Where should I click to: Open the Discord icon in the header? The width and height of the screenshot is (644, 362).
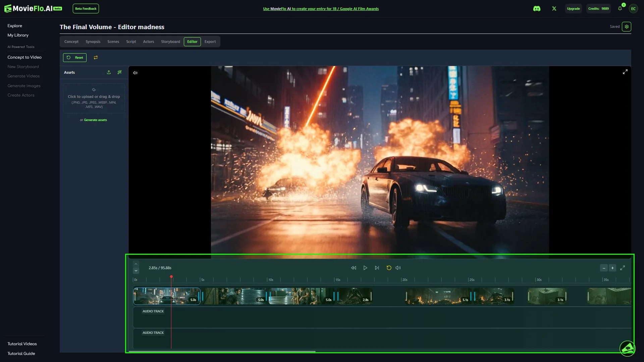pyautogui.click(x=537, y=9)
